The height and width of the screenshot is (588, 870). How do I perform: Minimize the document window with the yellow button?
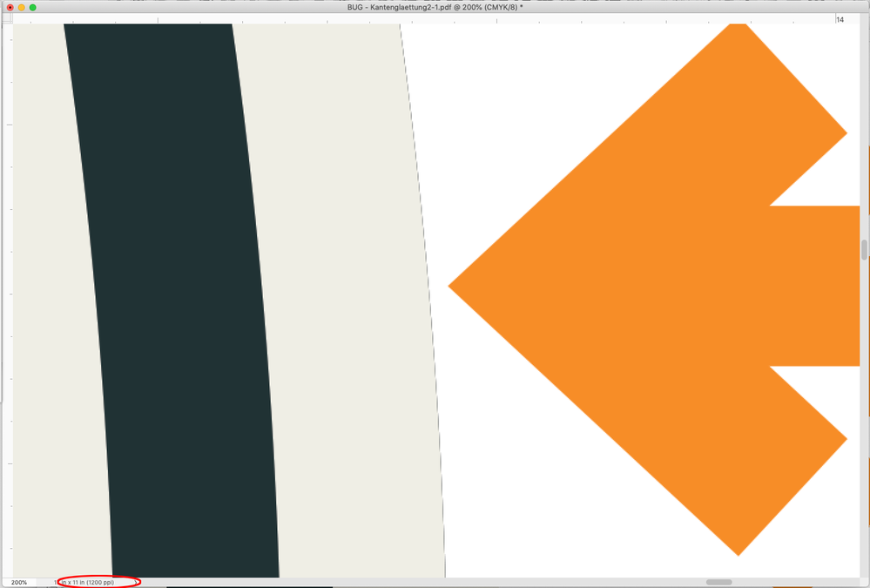point(19,7)
